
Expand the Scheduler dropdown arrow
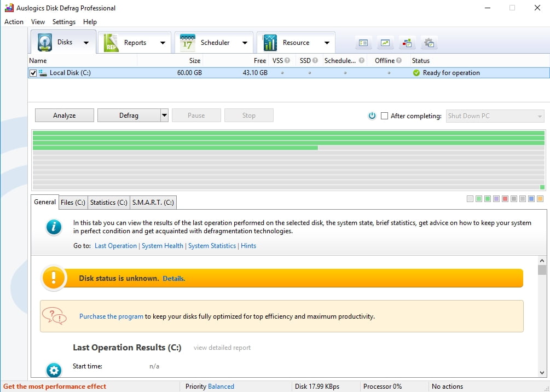(x=245, y=43)
